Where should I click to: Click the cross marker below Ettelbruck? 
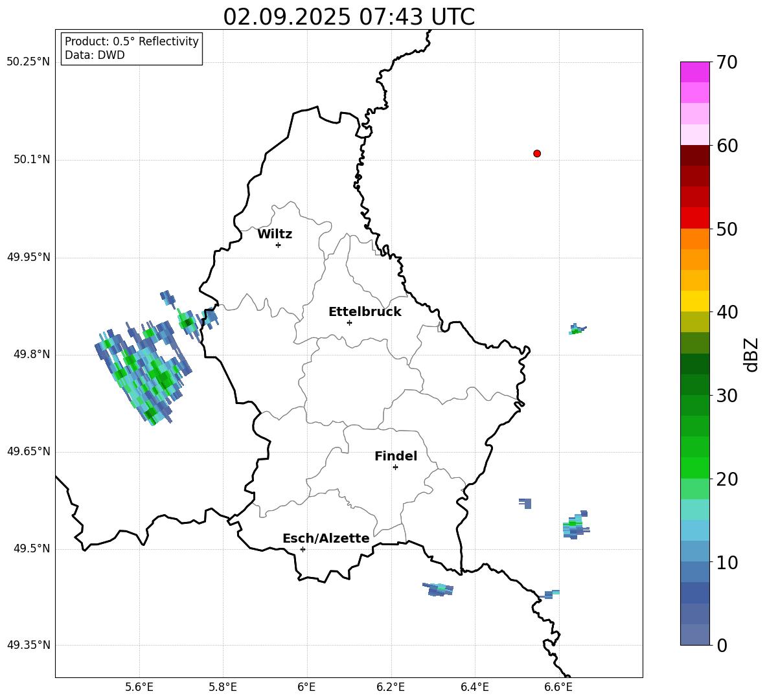pos(349,322)
